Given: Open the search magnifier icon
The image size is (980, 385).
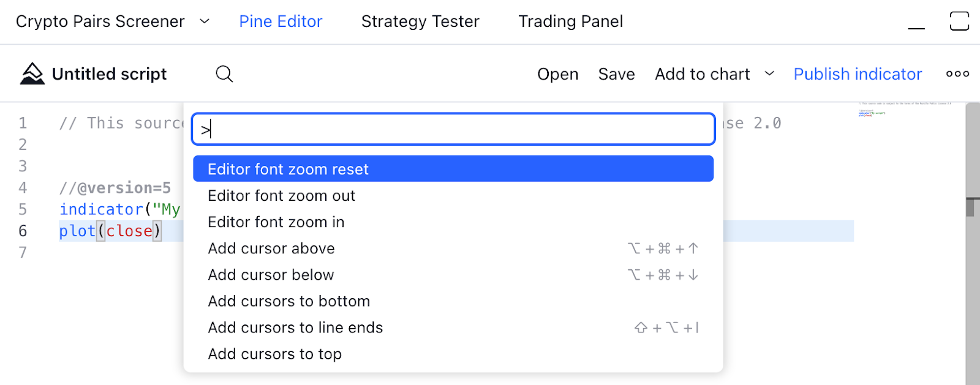Looking at the screenshot, I should point(224,74).
